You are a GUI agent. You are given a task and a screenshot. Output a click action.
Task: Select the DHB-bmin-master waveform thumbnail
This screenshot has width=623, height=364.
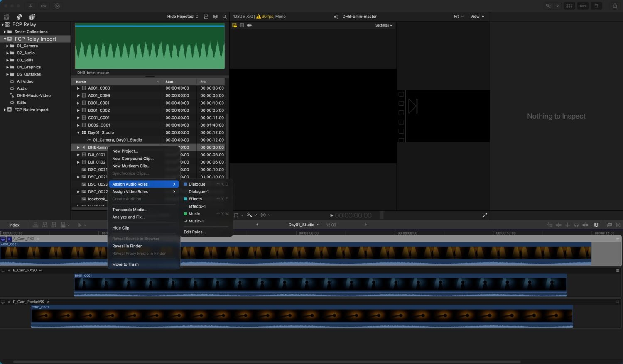[x=150, y=46]
